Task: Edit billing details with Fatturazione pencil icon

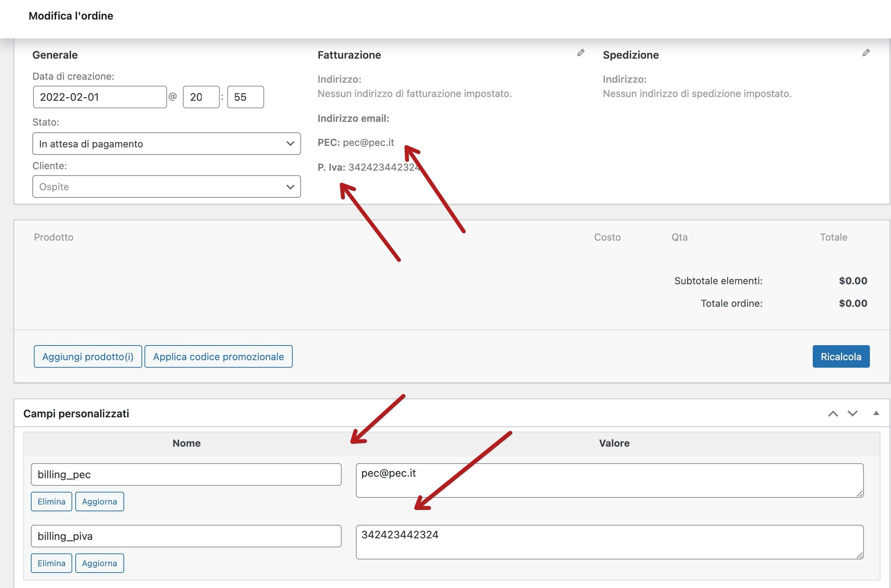Action: pos(581,53)
